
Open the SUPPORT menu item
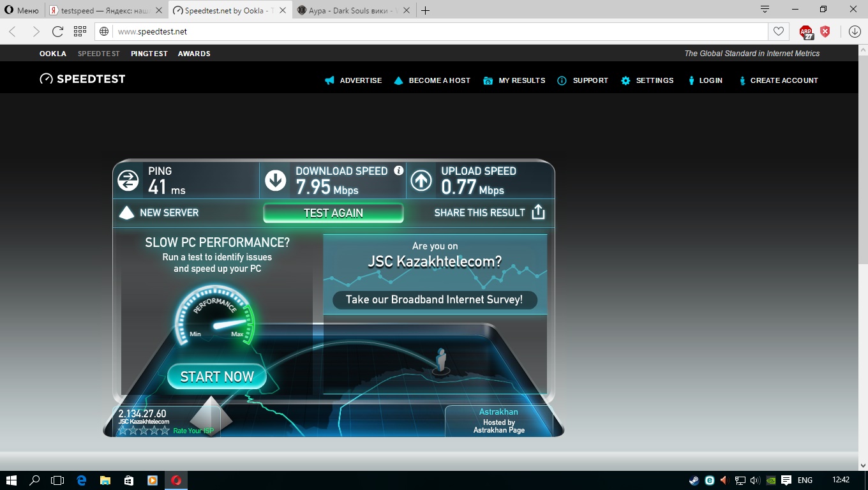583,80
